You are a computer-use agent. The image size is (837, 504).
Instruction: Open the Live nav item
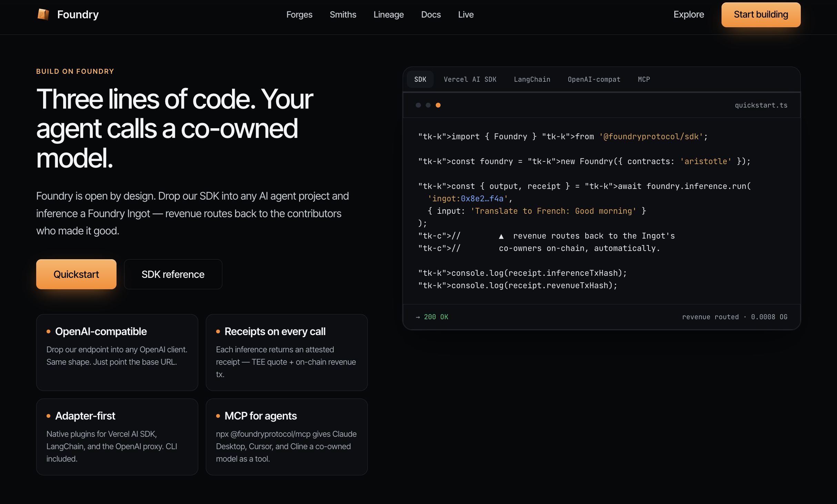(466, 14)
